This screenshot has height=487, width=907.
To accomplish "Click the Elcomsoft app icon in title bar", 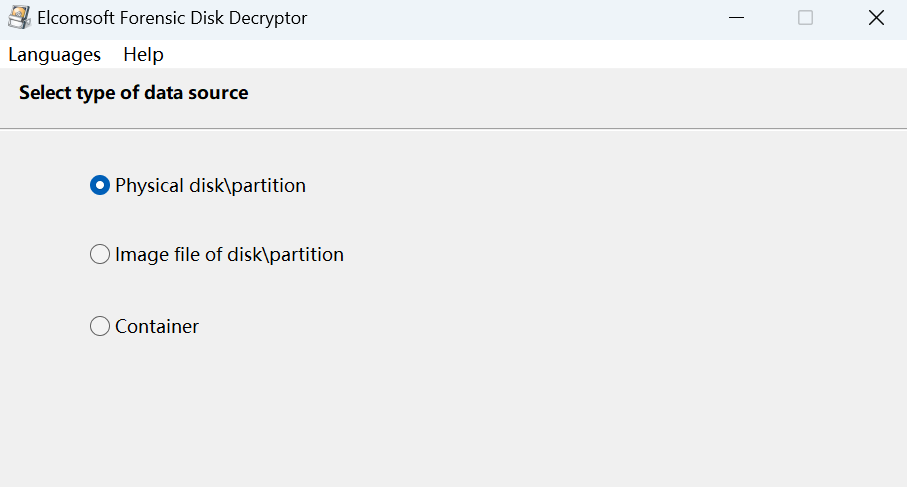I will tap(19, 18).
